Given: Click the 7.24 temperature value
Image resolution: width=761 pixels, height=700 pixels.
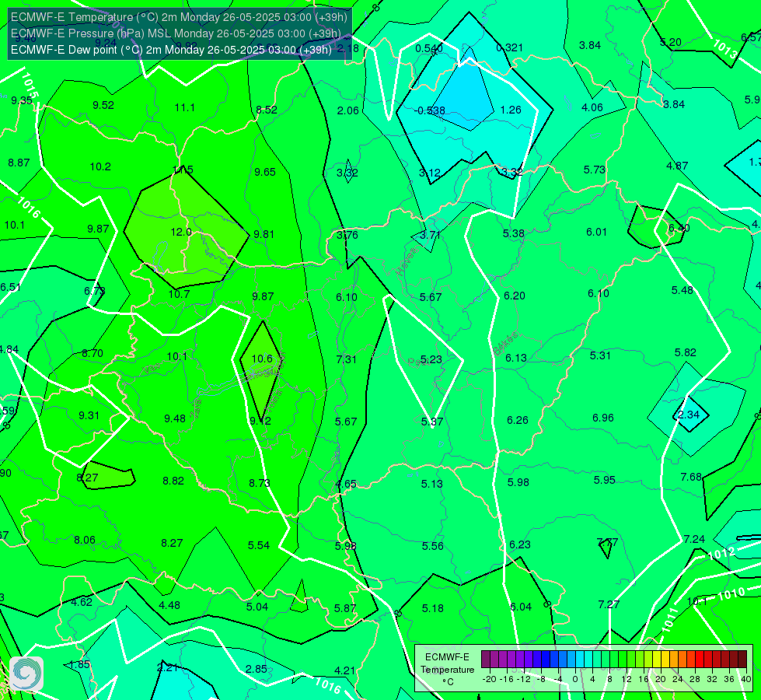Looking at the screenshot, I should tap(694, 539).
